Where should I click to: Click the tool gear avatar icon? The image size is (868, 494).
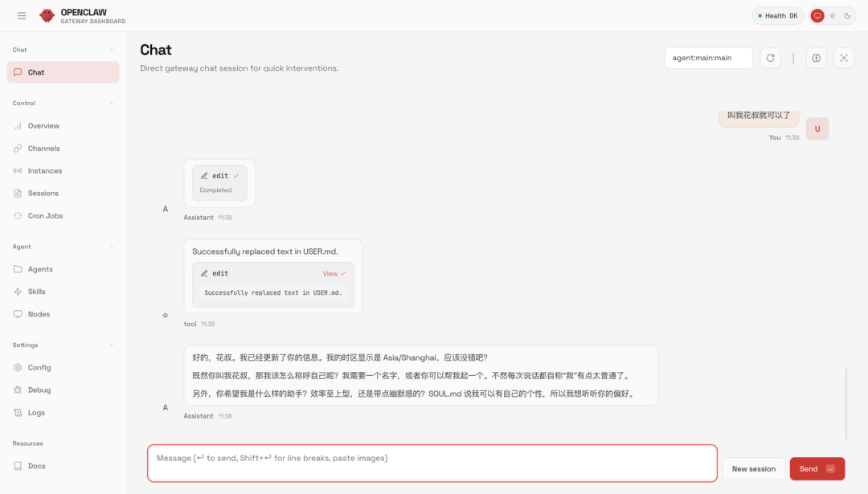pyautogui.click(x=165, y=316)
